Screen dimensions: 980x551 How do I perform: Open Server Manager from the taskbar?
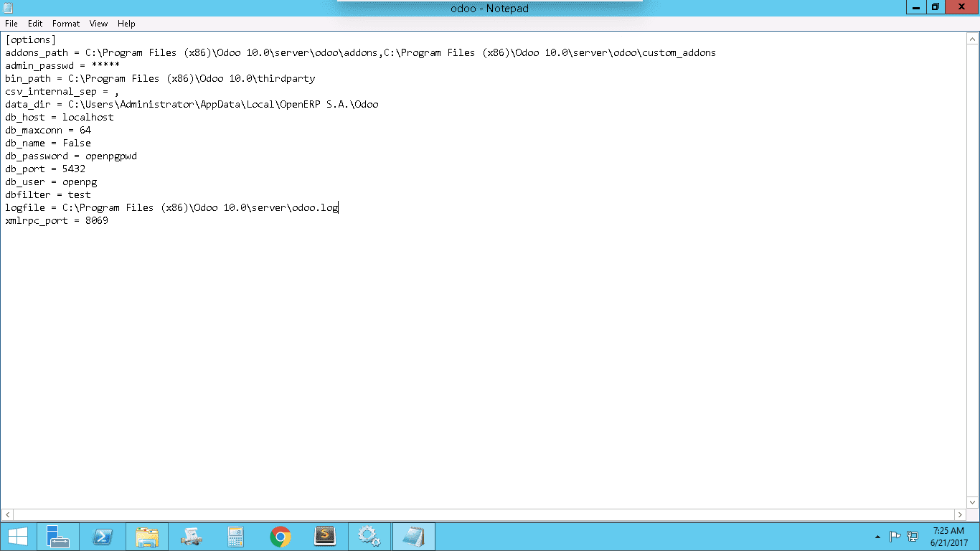click(58, 537)
